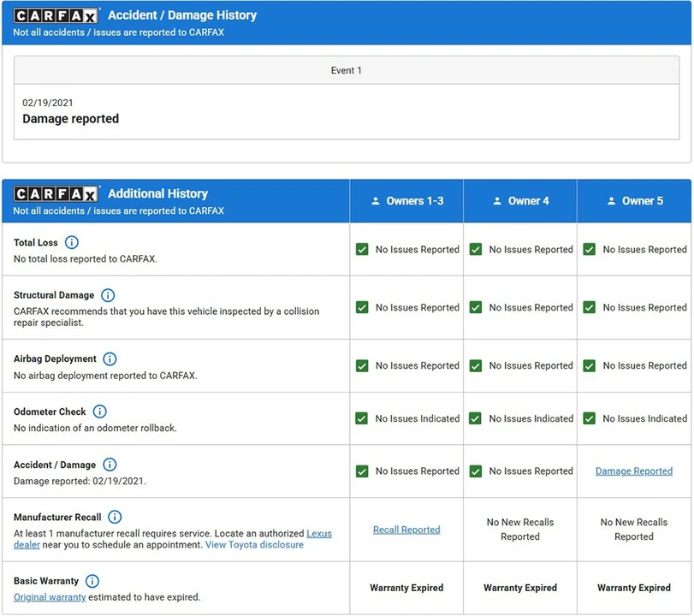Click the CARFAX logo in Accident History header
The width and height of the screenshot is (694, 616).
[x=56, y=16]
